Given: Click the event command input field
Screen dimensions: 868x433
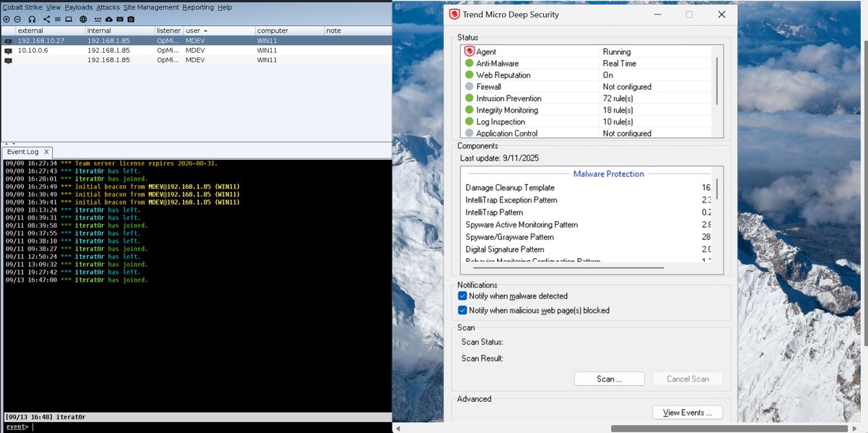Looking at the screenshot, I should click(x=210, y=427).
